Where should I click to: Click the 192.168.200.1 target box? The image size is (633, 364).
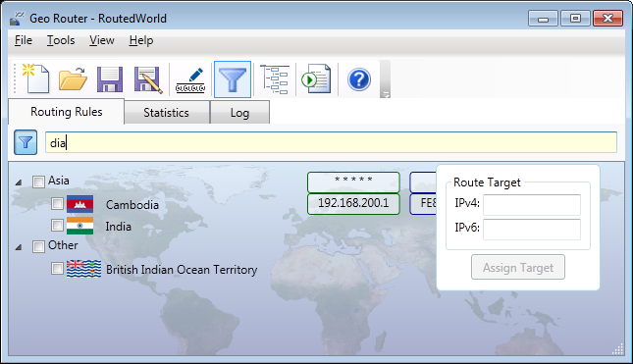click(x=353, y=203)
